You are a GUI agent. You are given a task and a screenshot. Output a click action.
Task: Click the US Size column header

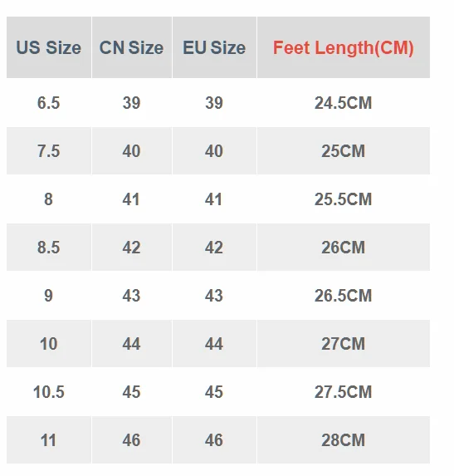[x=49, y=47]
